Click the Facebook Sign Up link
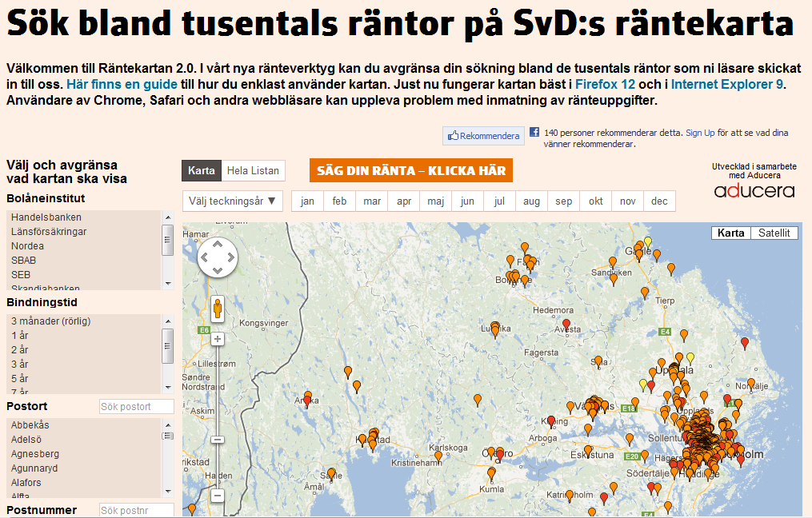The width and height of the screenshot is (812, 518). (700, 133)
